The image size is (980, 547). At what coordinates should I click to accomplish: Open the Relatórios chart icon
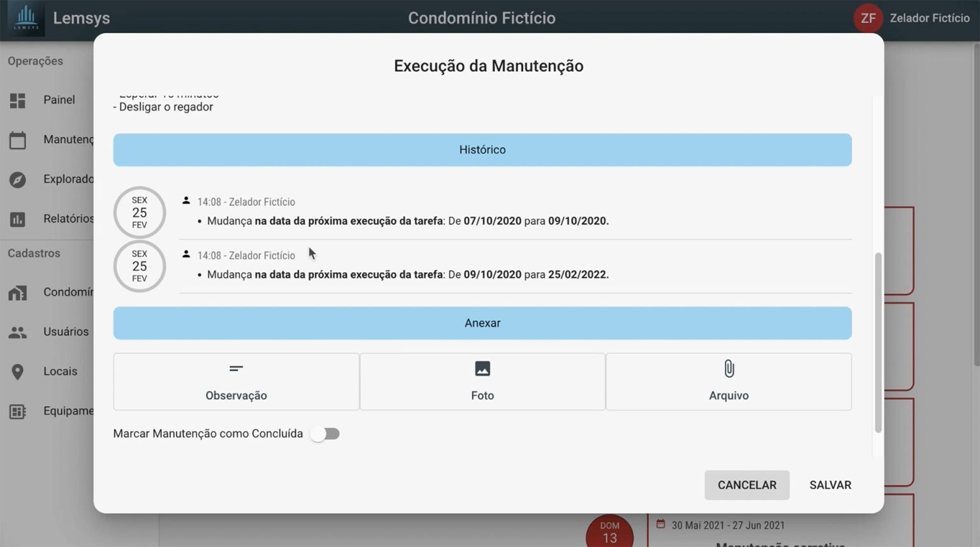click(x=18, y=219)
